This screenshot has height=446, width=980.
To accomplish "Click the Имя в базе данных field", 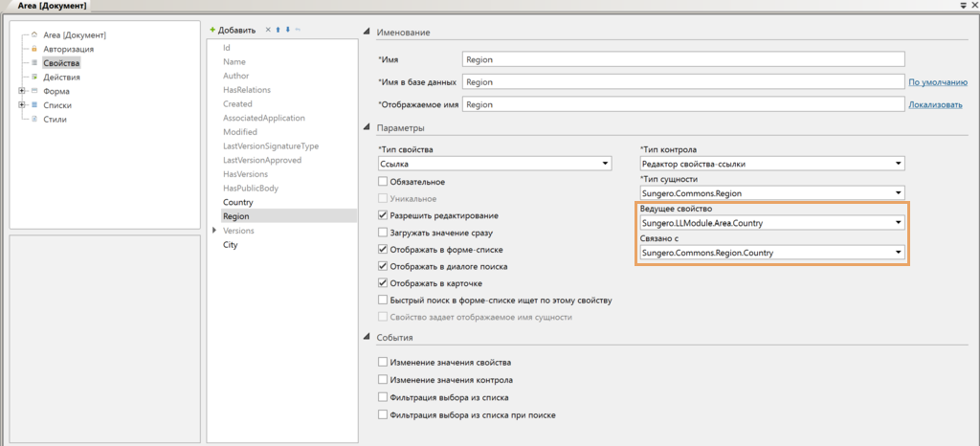I will point(683,81).
